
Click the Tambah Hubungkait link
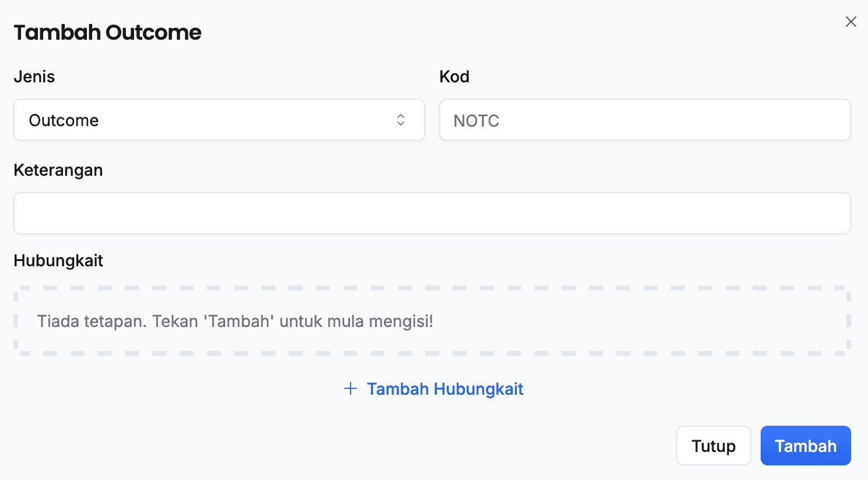click(444, 389)
